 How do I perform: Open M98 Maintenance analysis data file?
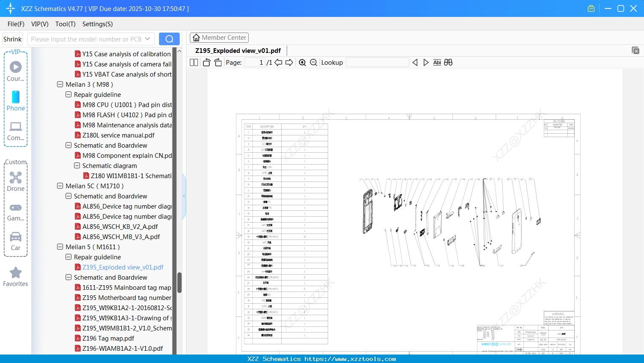tap(127, 125)
